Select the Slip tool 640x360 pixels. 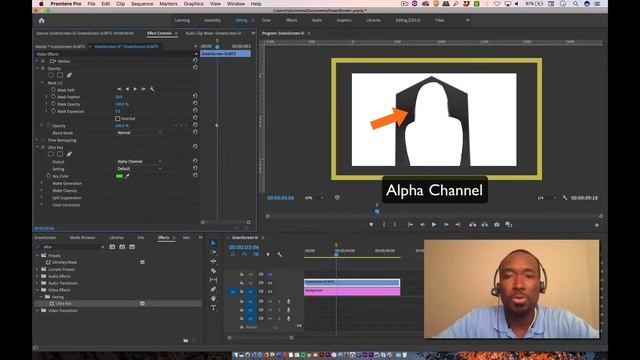(x=213, y=280)
